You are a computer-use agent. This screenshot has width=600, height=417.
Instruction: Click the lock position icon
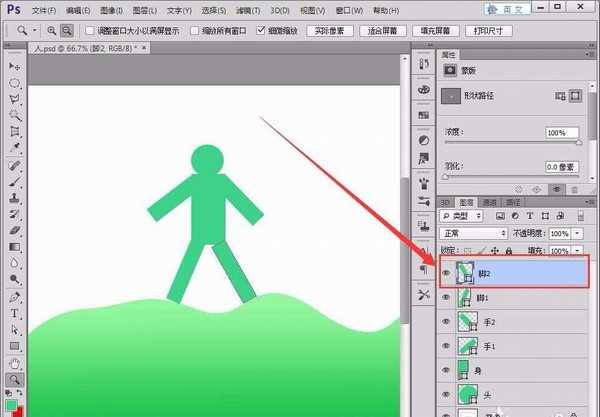(494, 251)
